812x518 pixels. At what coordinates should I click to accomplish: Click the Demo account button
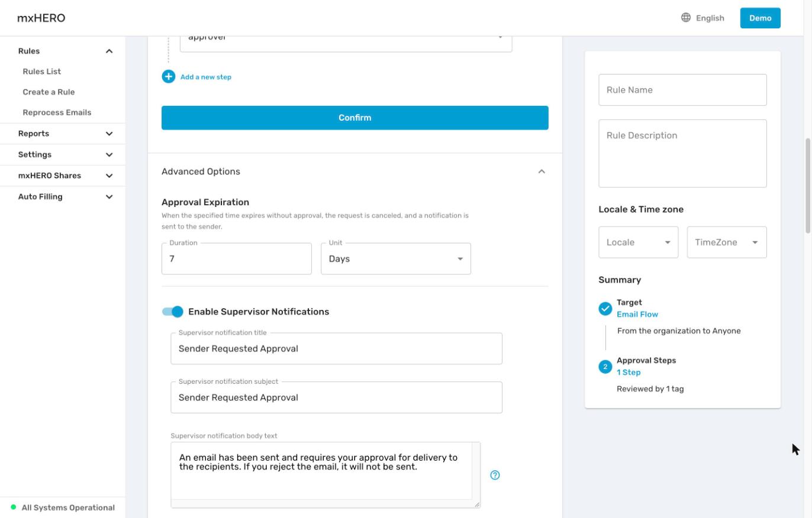click(760, 18)
